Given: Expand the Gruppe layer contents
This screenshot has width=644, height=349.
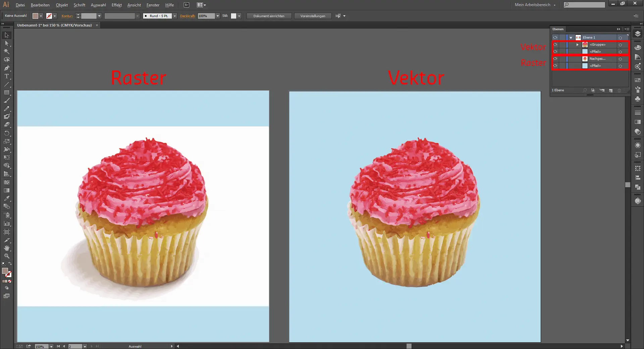Looking at the screenshot, I should 577,45.
